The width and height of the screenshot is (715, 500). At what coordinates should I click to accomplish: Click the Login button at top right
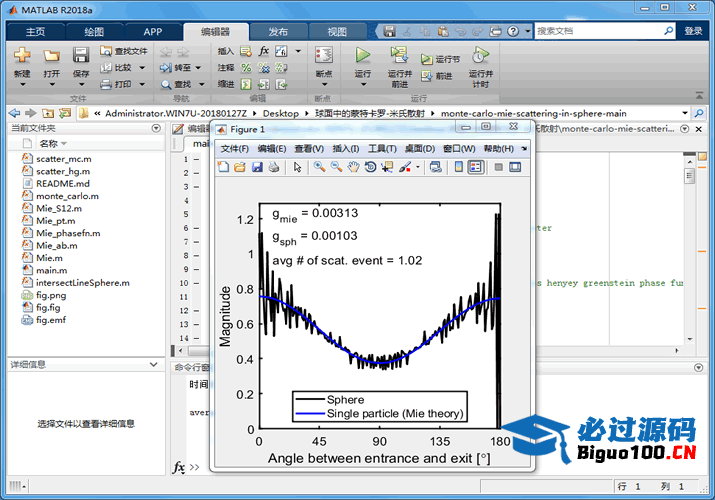pyautogui.click(x=693, y=31)
